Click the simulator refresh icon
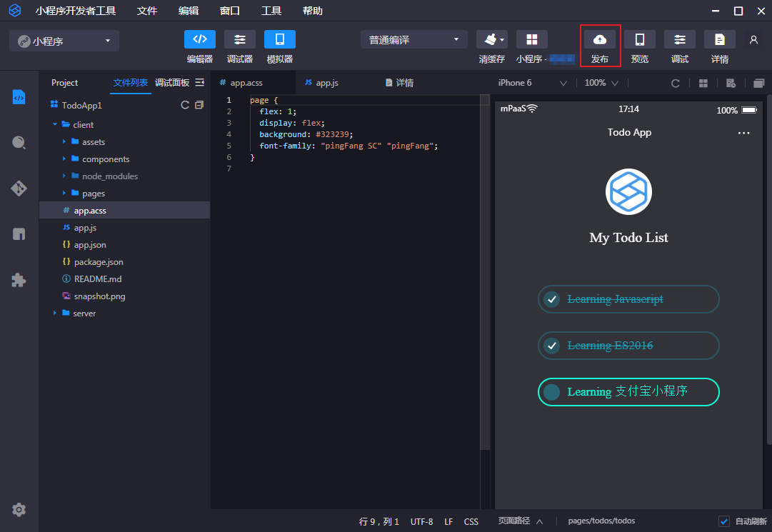The width and height of the screenshot is (772, 532). 676,83
